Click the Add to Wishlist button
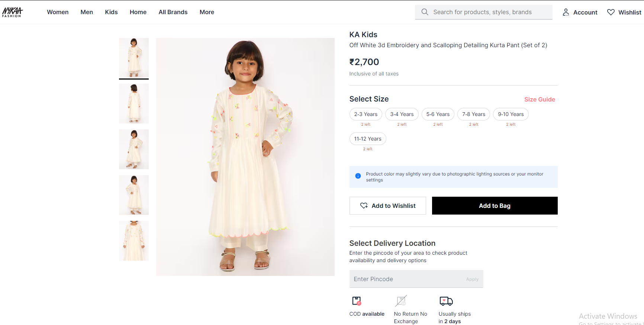The height and width of the screenshot is (325, 644). point(387,206)
